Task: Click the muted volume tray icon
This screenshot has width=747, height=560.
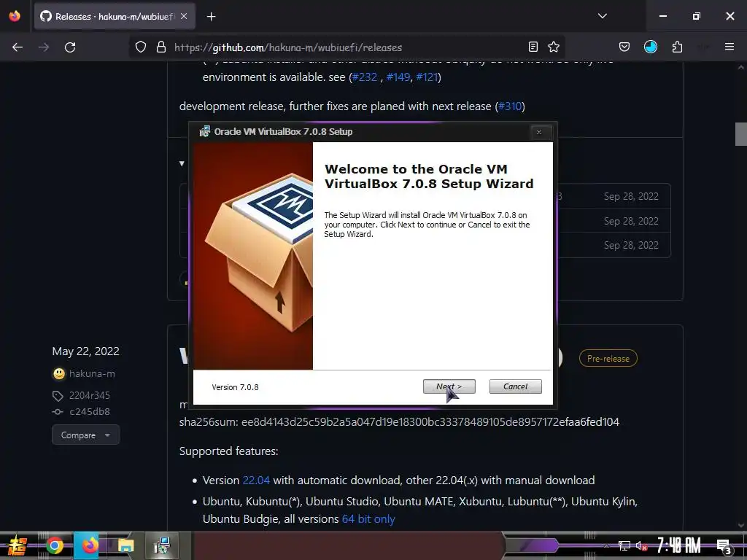Action: (641, 545)
